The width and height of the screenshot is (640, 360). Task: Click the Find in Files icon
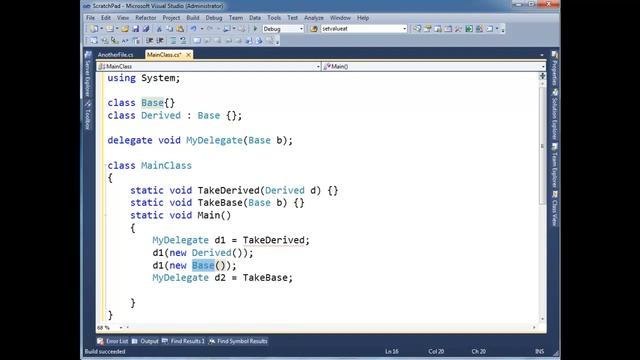pyautogui.click(x=314, y=29)
